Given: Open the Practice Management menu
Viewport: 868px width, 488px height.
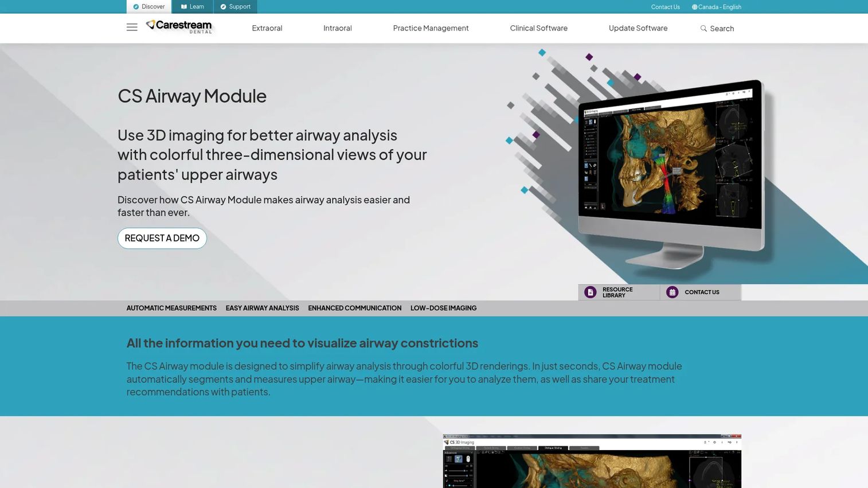Looking at the screenshot, I should (x=431, y=28).
